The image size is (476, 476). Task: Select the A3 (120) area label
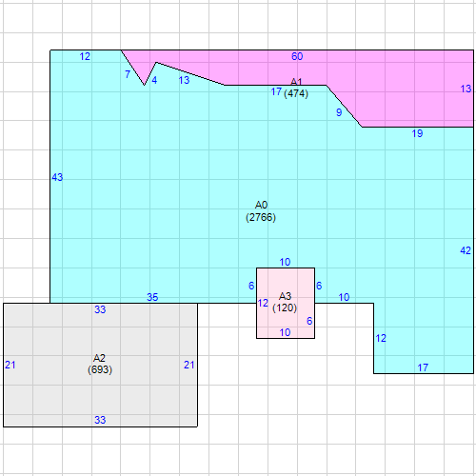tap(285, 302)
